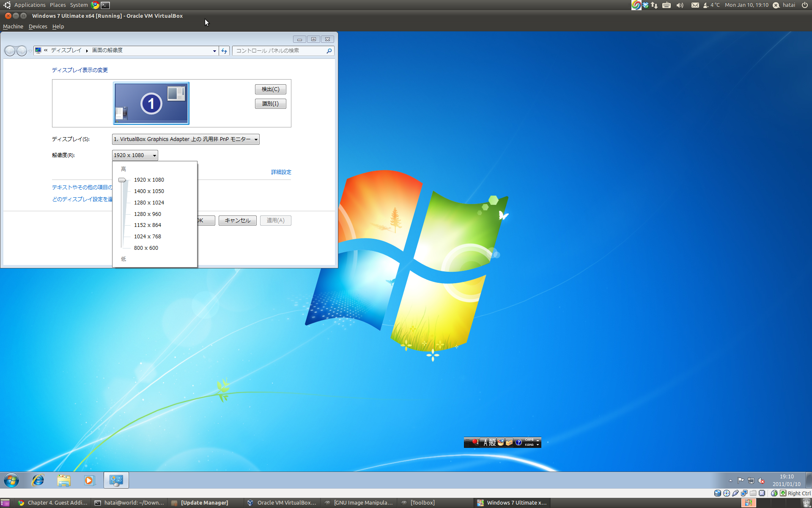
Task: Click VirtualBox network adapters indicator
Action: click(744, 493)
